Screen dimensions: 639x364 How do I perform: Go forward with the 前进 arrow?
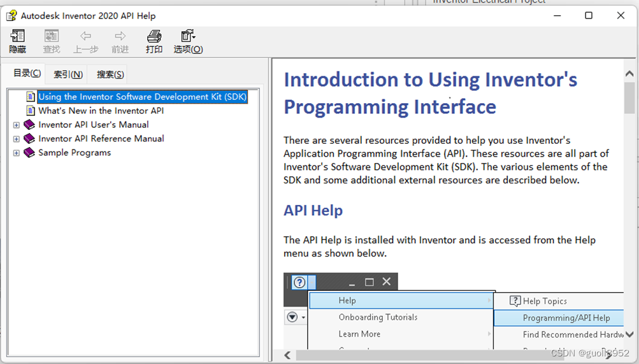pyautogui.click(x=120, y=41)
